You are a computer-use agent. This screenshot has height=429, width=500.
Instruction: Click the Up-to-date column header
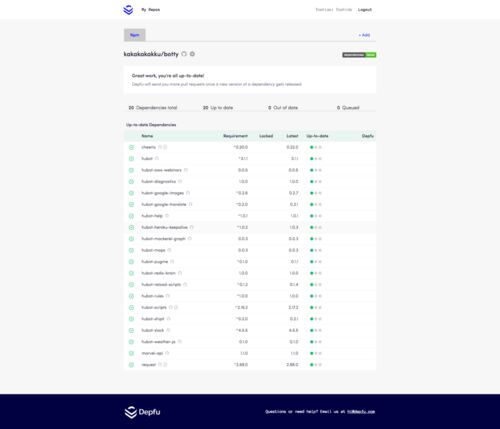click(x=317, y=136)
